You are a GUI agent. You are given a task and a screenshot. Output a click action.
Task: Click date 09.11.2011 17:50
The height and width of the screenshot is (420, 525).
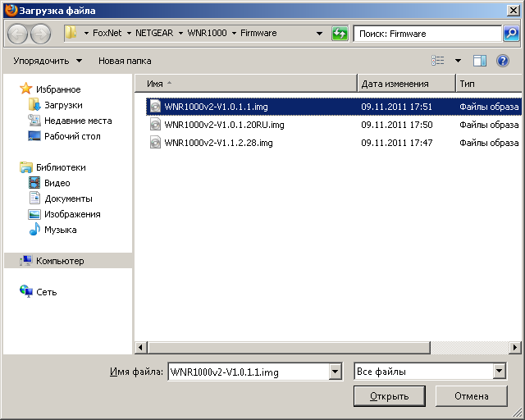coord(397,125)
